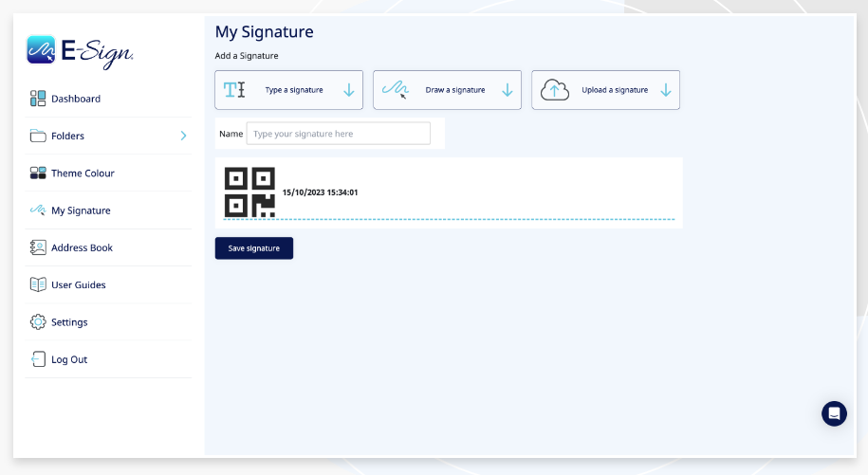This screenshot has width=868, height=475.
Task: Click the Folders folder icon
Action: click(38, 136)
